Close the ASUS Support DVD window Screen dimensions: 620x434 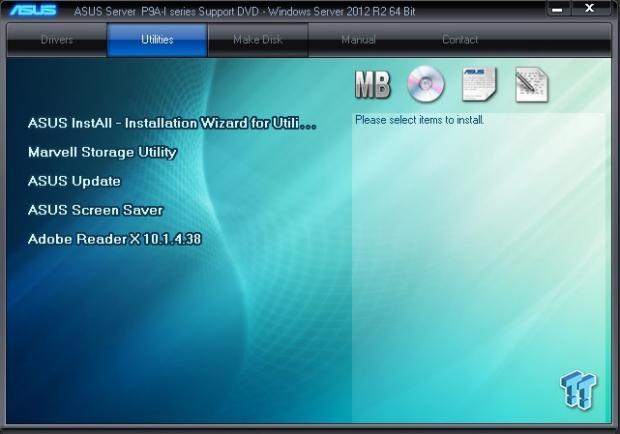589,8
